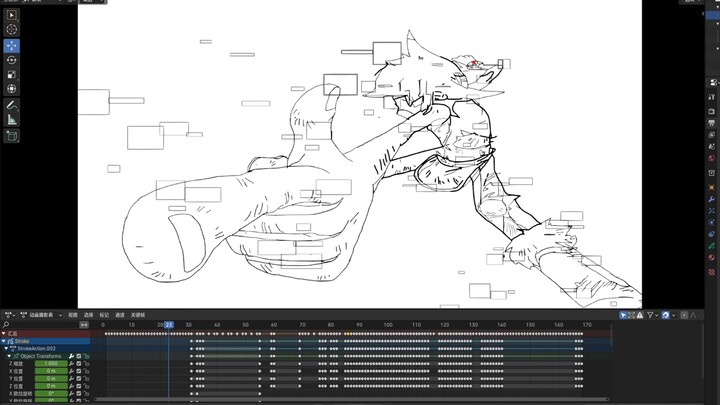The height and width of the screenshot is (405, 720).
Task: Click the channel search field
Action: (40, 325)
